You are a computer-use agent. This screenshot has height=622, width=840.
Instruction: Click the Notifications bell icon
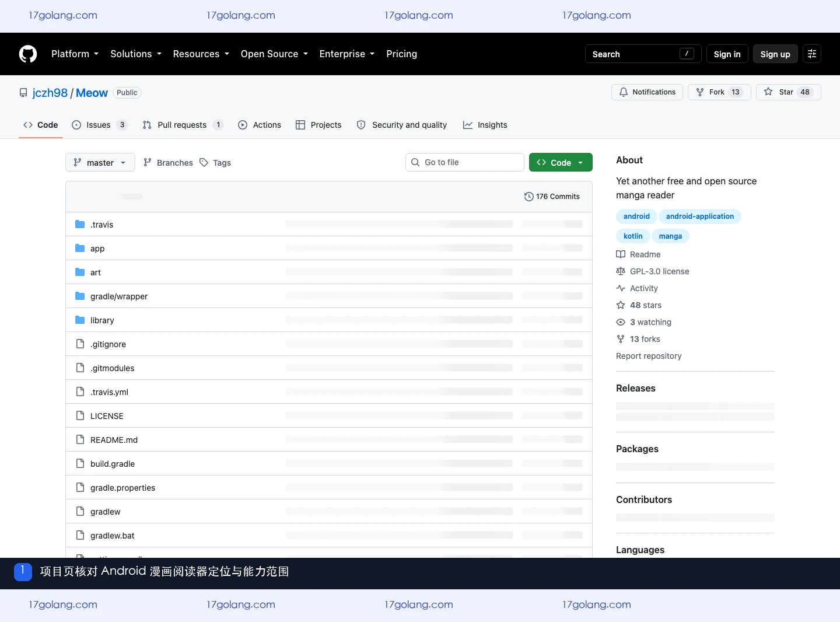coord(624,92)
